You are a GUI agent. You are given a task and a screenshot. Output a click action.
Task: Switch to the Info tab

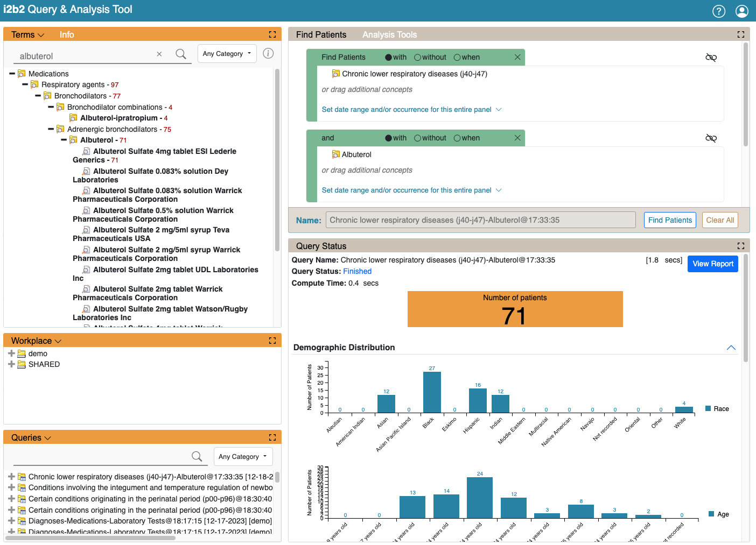pyautogui.click(x=67, y=34)
